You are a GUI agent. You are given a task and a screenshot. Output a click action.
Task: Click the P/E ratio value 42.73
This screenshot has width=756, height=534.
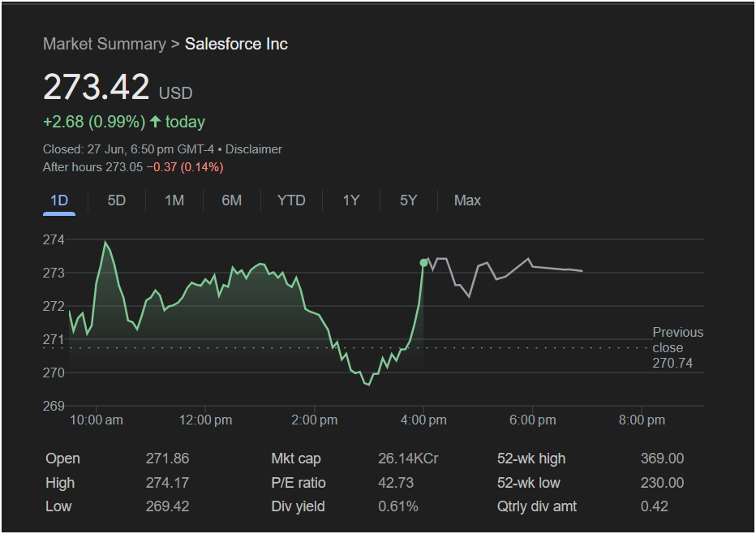pyautogui.click(x=396, y=483)
